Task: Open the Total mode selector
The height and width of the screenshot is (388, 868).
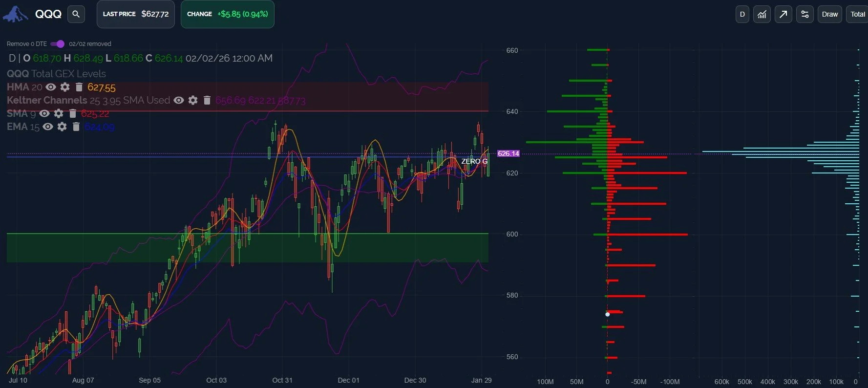Action: (x=858, y=14)
